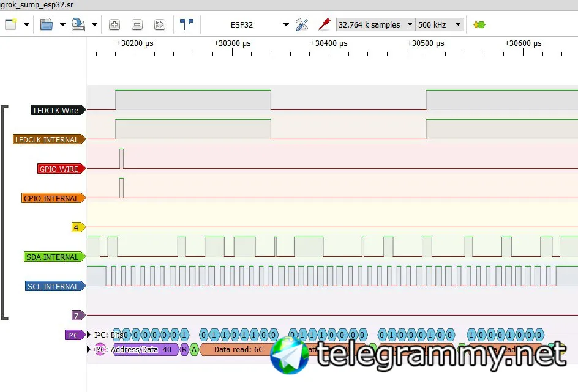Click the Open file folder icon
578x392 pixels.
(47, 24)
